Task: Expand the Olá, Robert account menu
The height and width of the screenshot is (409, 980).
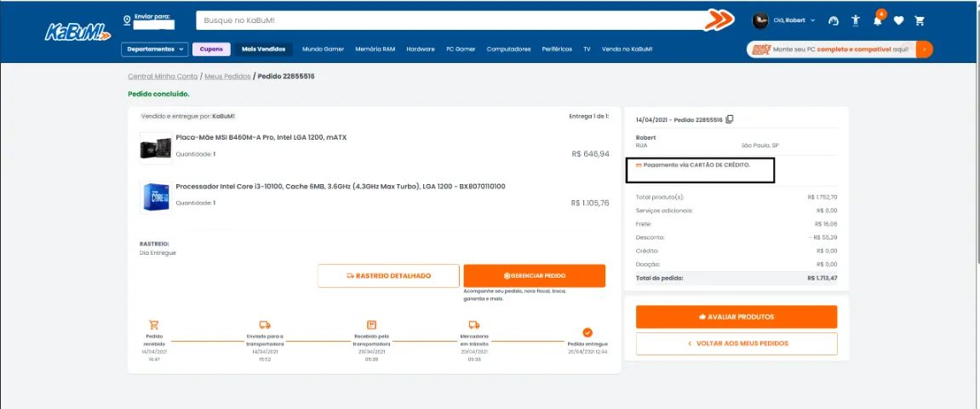Action: (794, 20)
